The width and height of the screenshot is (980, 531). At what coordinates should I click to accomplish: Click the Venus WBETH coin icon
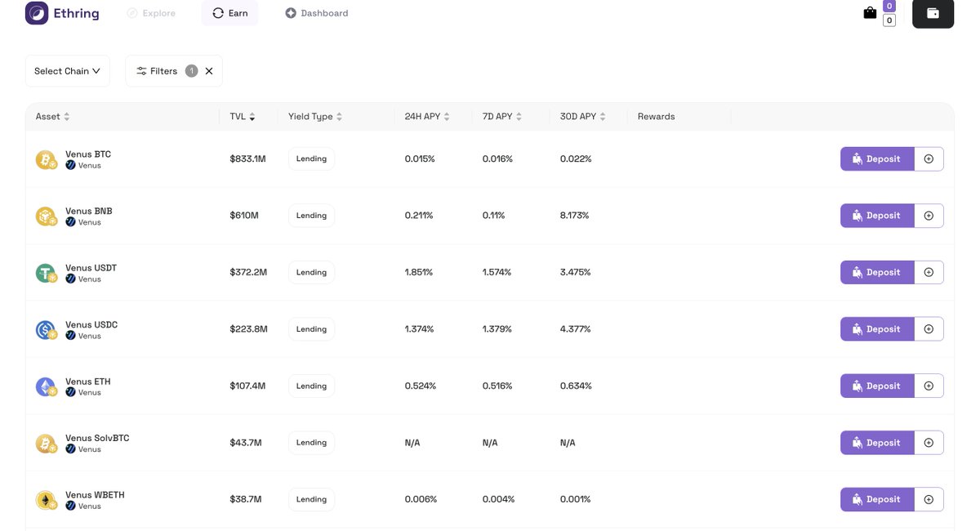tap(46, 500)
